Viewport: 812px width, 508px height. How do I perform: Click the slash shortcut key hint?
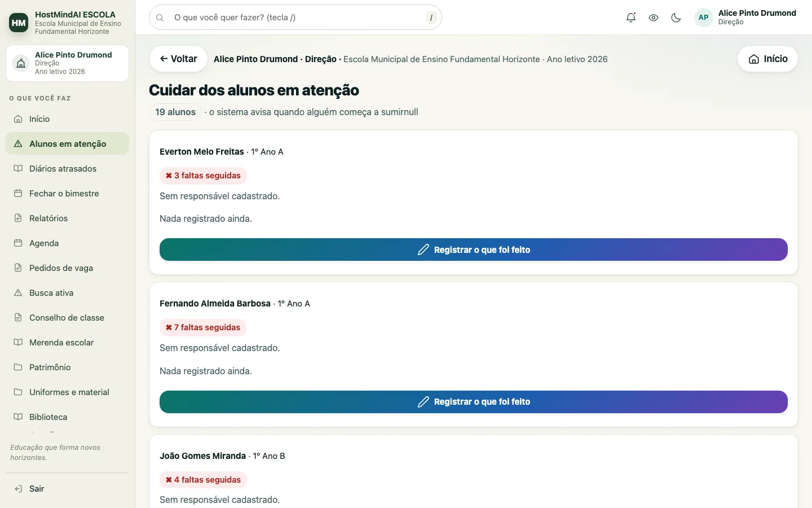click(431, 17)
